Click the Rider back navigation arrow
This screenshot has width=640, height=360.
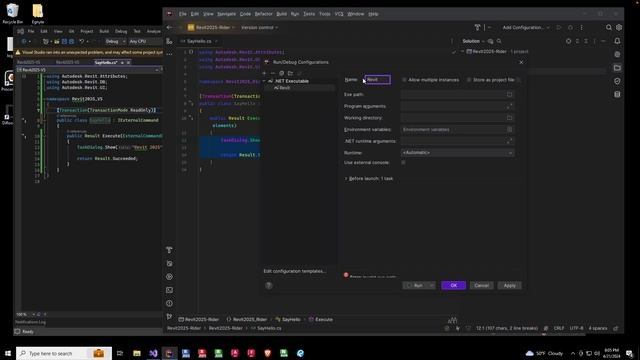[x=170, y=27]
